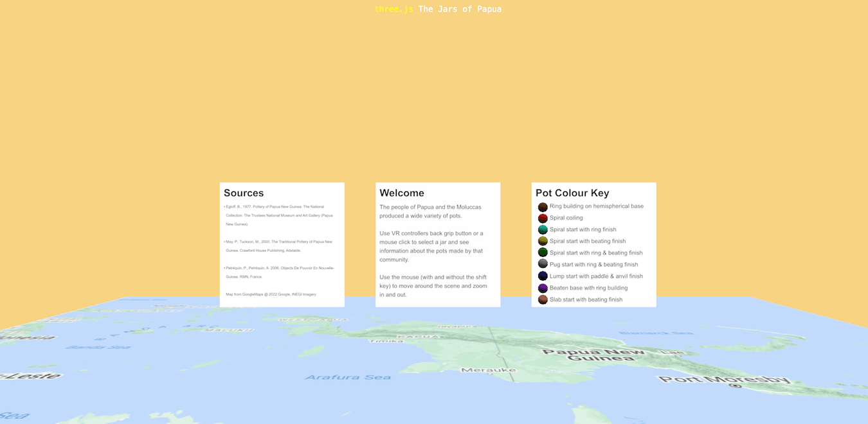Viewport: 868px width, 424px height.
Task: Click the olive Spiral start with beating finish swatch
Action: tap(543, 242)
